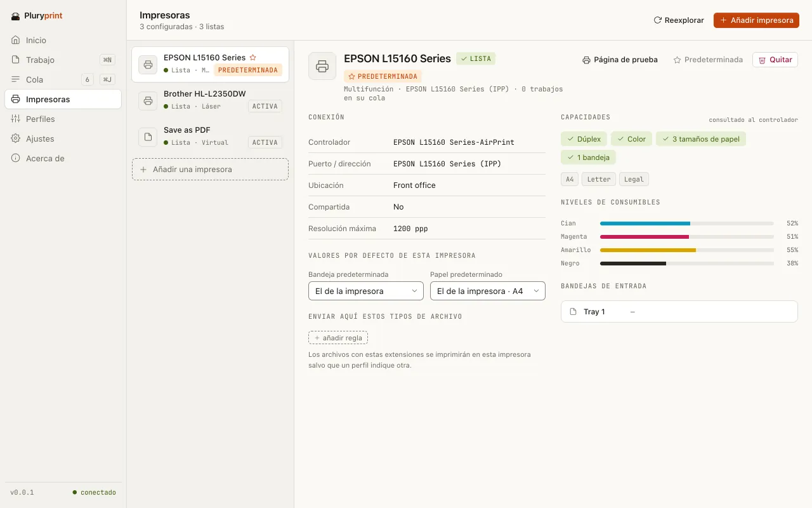
Task: Open Trabajo in the sidebar
Action: point(63,60)
